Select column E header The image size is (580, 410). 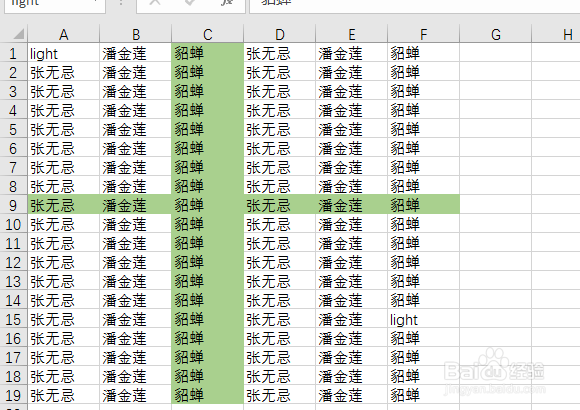pyautogui.click(x=351, y=34)
